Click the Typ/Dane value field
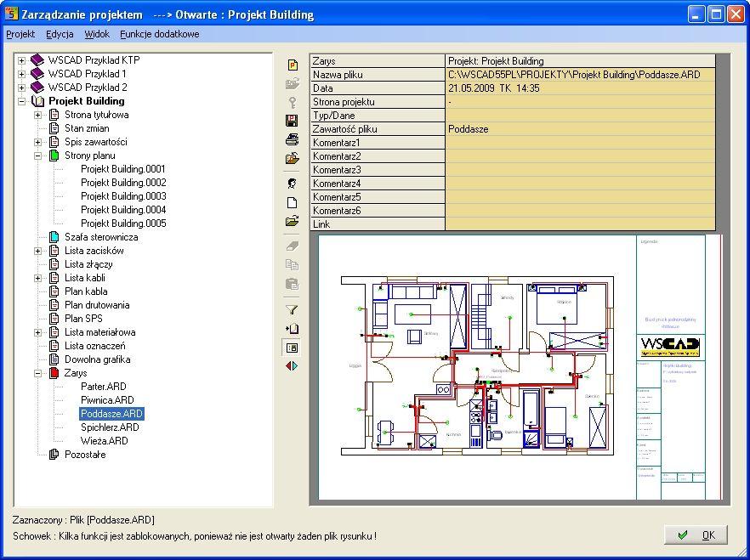Screen dimensions: 750x560 click(580, 116)
